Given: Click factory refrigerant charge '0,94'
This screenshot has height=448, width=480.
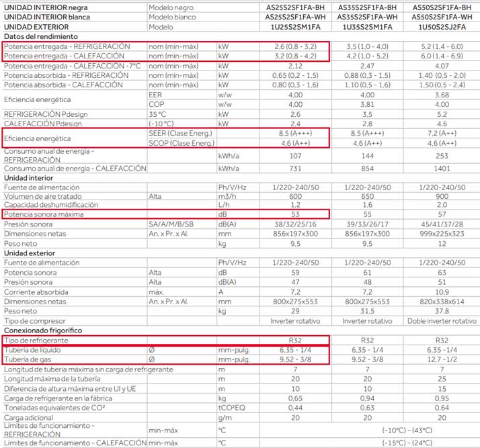Looking at the screenshot, I should coord(367,398).
